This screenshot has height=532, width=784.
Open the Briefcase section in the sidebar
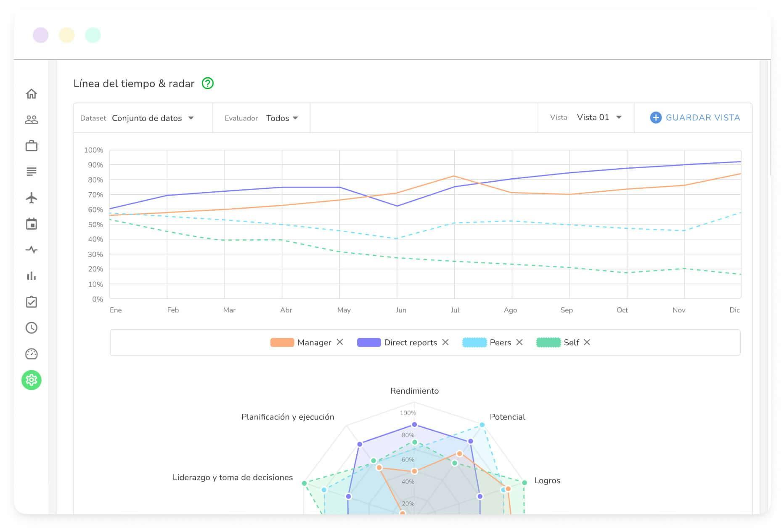[x=32, y=146]
